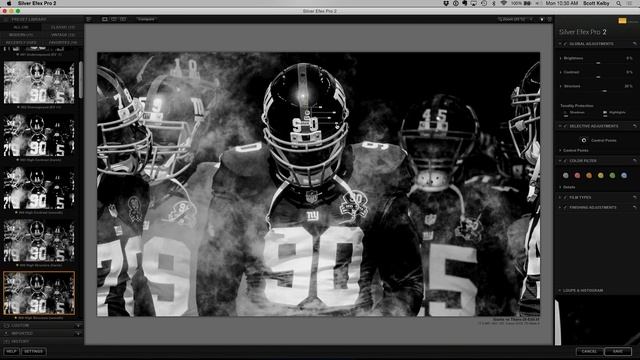Expand the Structure sub-controls
The height and width of the screenshot is (360, 640).
(560, 86)
